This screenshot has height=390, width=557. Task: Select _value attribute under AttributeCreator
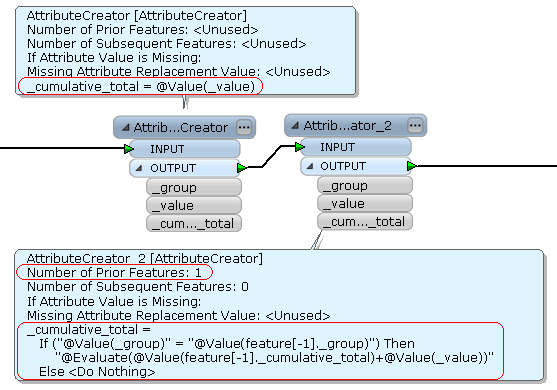[194, 205]
